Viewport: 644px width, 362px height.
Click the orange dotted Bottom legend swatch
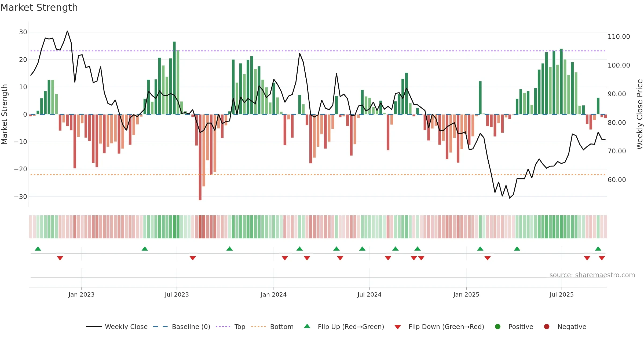tap(258, 327)
